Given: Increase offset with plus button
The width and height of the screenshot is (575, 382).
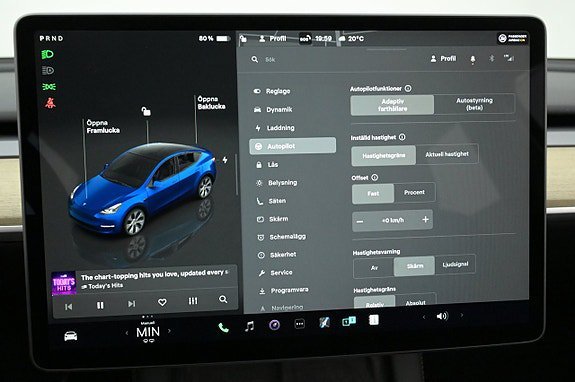Looking at the screenshot, I should click(425, 219).
